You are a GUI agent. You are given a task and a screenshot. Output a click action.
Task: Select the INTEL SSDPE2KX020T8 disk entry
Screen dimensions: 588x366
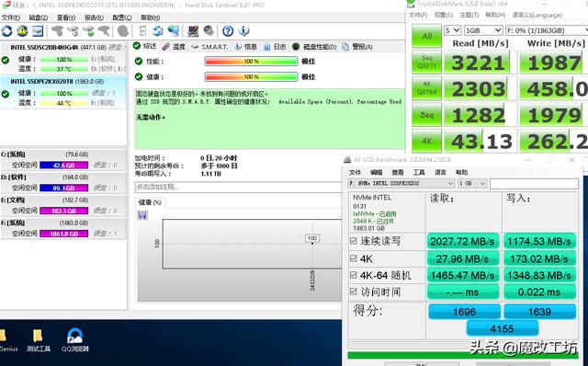(63, 92)
